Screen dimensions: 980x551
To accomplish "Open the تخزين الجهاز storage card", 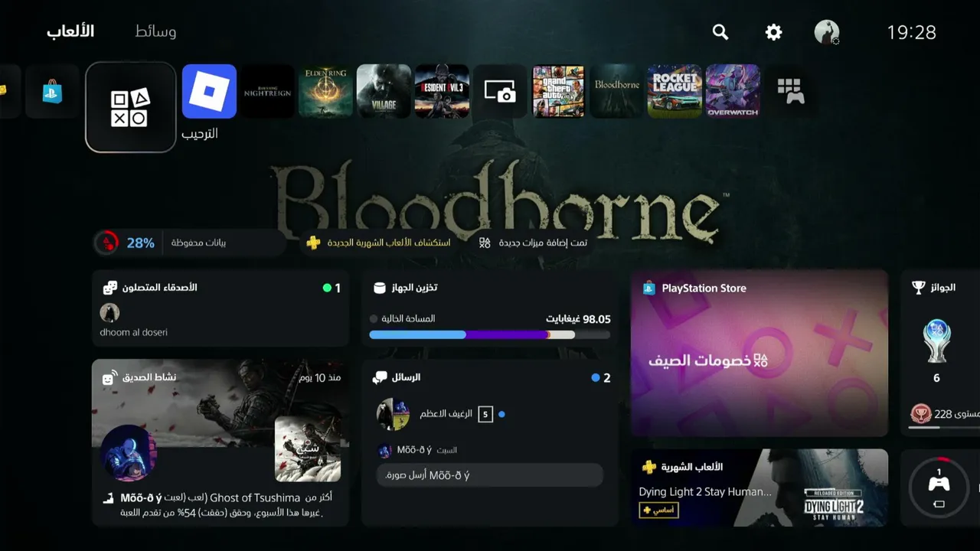I will point(490,308).
